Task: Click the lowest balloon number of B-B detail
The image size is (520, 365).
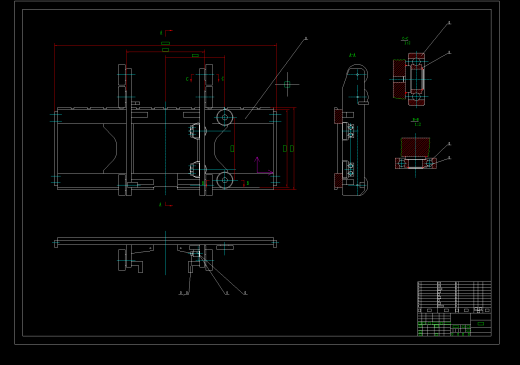Action: pos(449,158)
